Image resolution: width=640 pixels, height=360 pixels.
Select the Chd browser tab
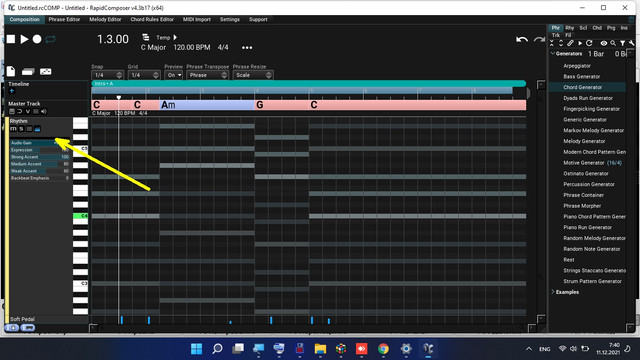(x=597, y=28)
